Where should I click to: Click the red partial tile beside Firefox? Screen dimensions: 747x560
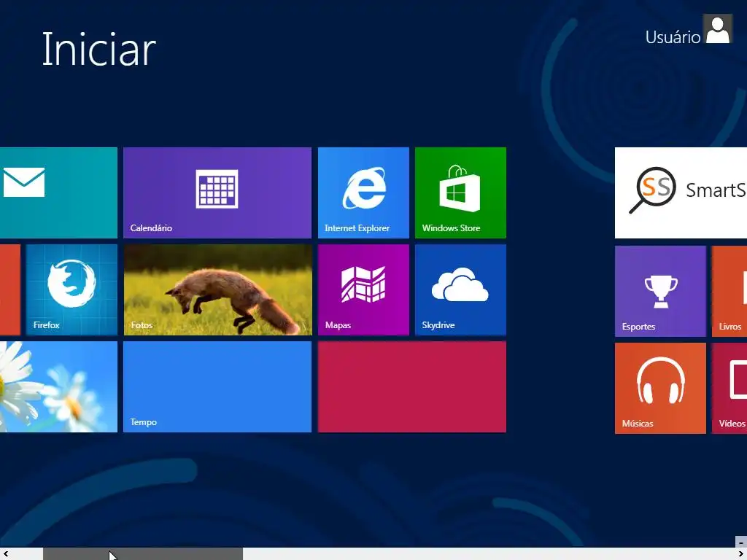point(10,290)
